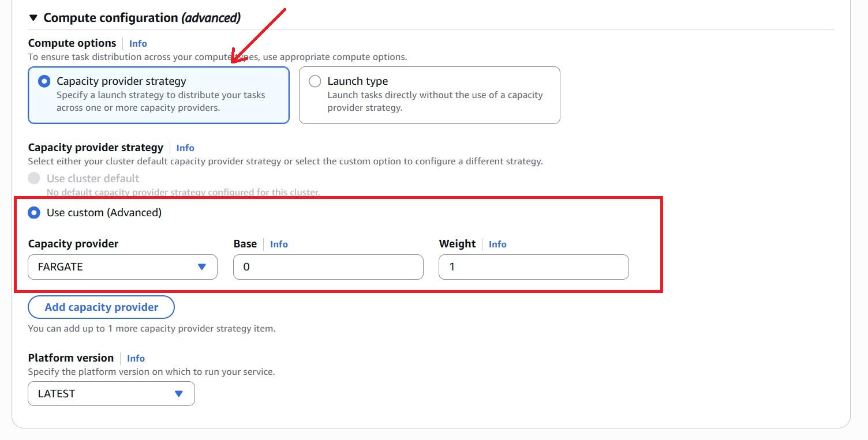Select the Capacity provider strategy radio option

[x=44, y=81]
